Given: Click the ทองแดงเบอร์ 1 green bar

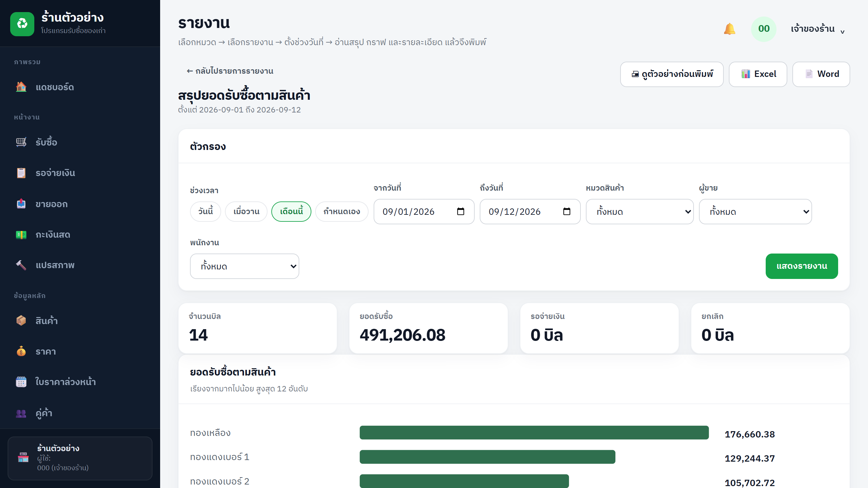Looking at the screenshot, I should [x=487, y=457].
